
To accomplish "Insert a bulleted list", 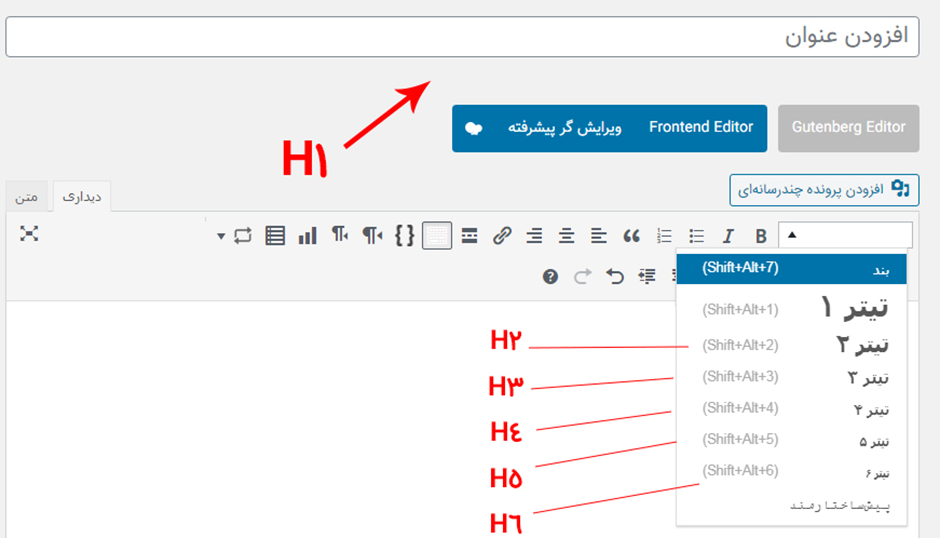I will point(697,236).
